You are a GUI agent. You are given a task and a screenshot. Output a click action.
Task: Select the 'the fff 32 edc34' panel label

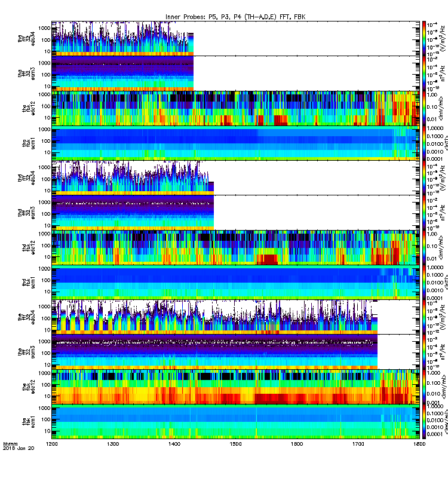[26, 317]
